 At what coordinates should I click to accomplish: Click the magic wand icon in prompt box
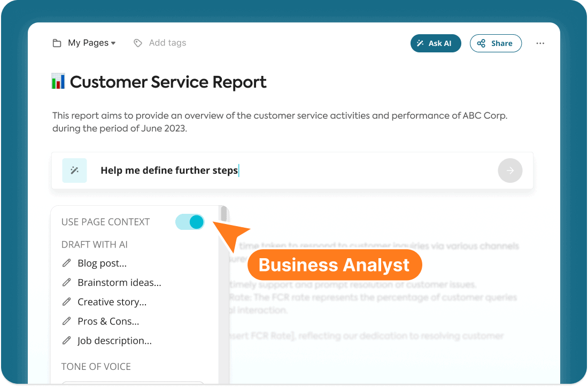point(75,171)
